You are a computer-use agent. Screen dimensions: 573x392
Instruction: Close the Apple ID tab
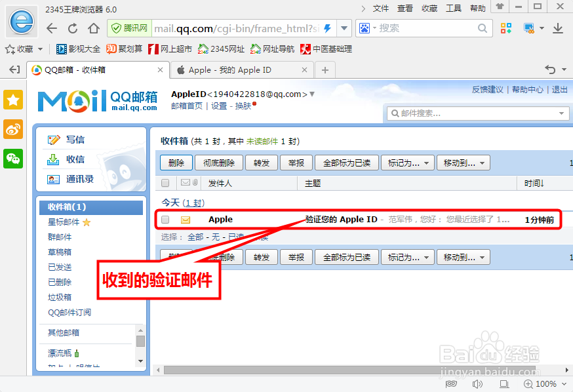[304, 69]
